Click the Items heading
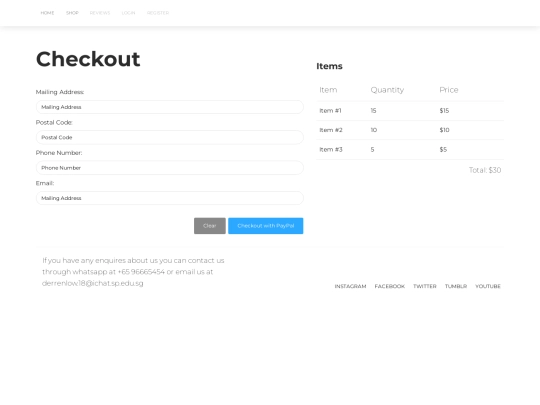The width and height of the screenshot is (540, 405). point(329,66)
